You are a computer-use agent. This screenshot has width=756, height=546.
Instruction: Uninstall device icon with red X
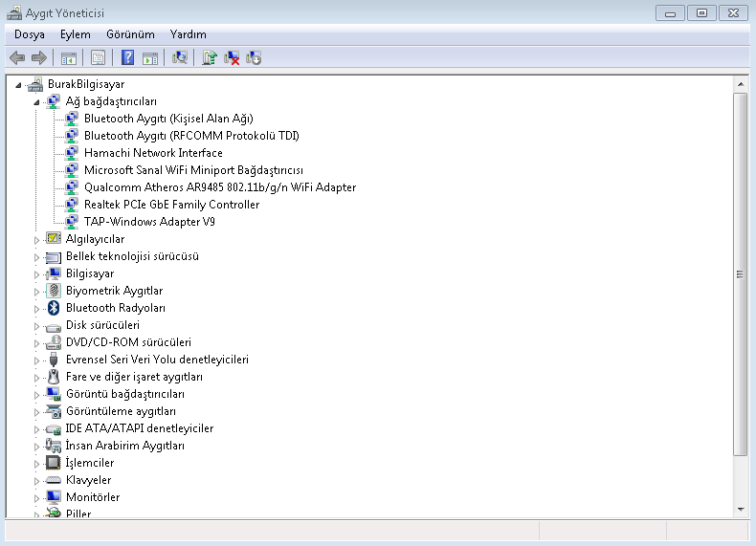(232, 57)
